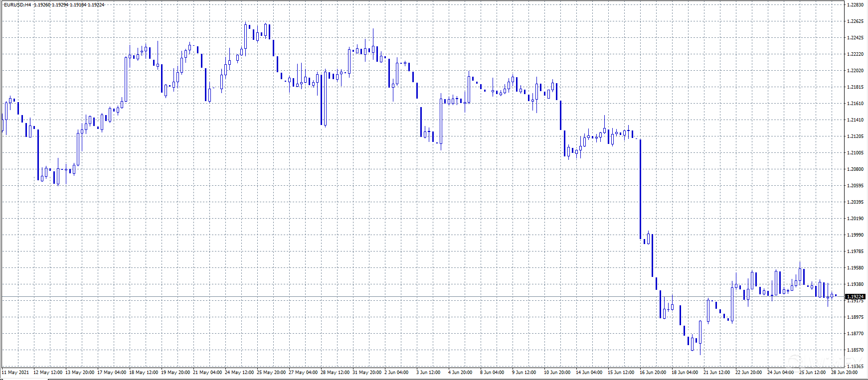868x380 pixels.
Task: Click the 11 May 2021 date label
Action: pyautogui.click(x=15, y=373)
